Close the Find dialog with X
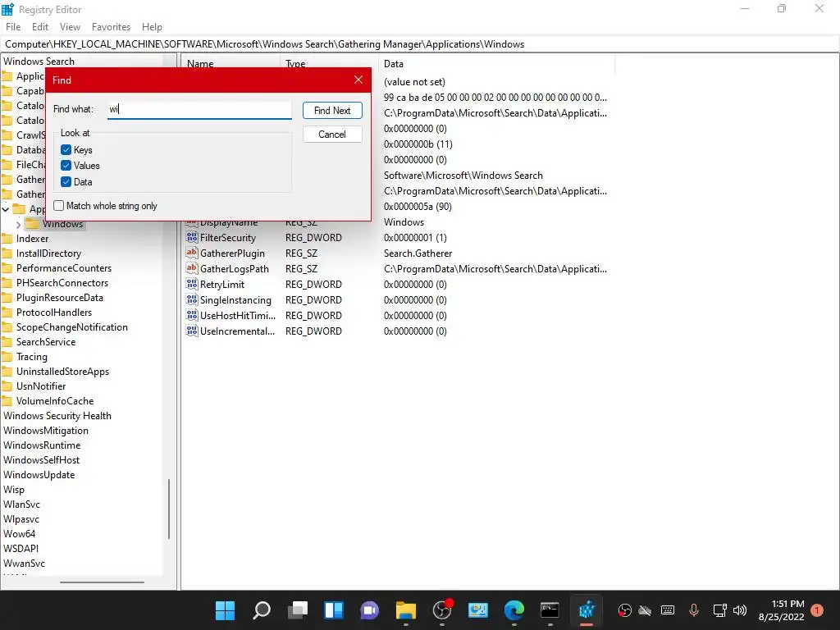 pos(358,80)
